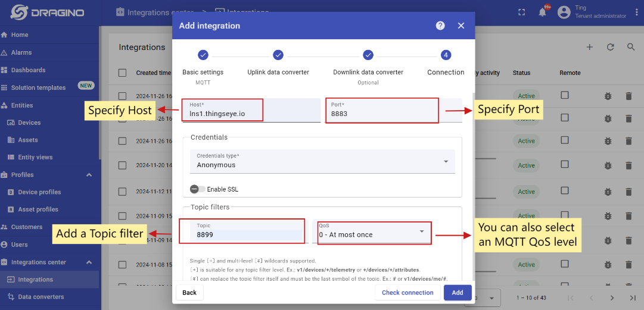Refresh the Integrations table

pos(610,47)
